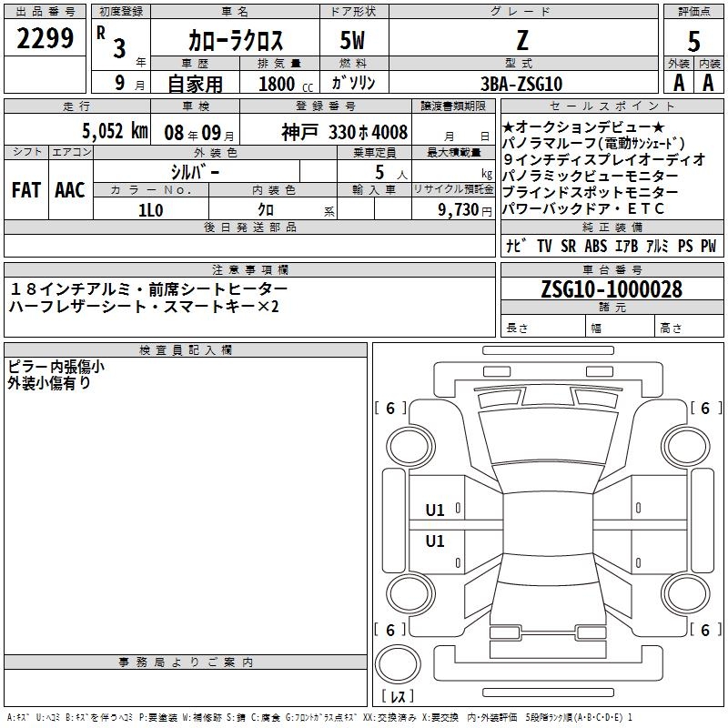728x728 pixels.
Task: Click seating capacity 5 人
Action: tap(391, 173)
